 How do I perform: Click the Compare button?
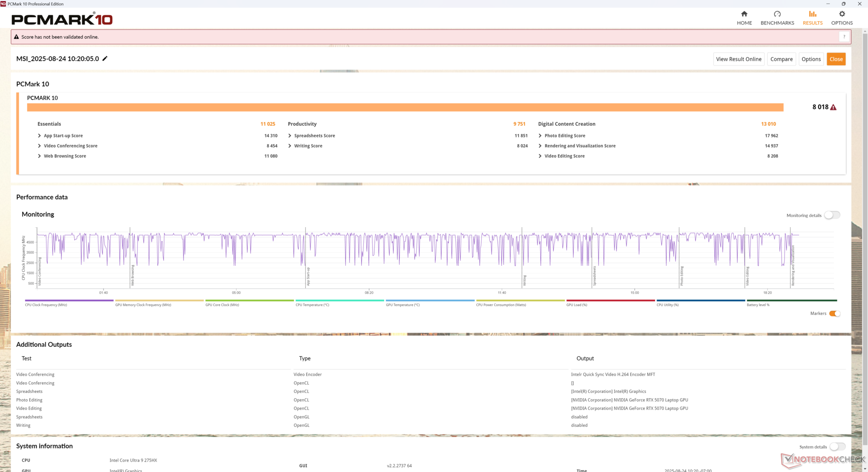[x=781, y=59]
